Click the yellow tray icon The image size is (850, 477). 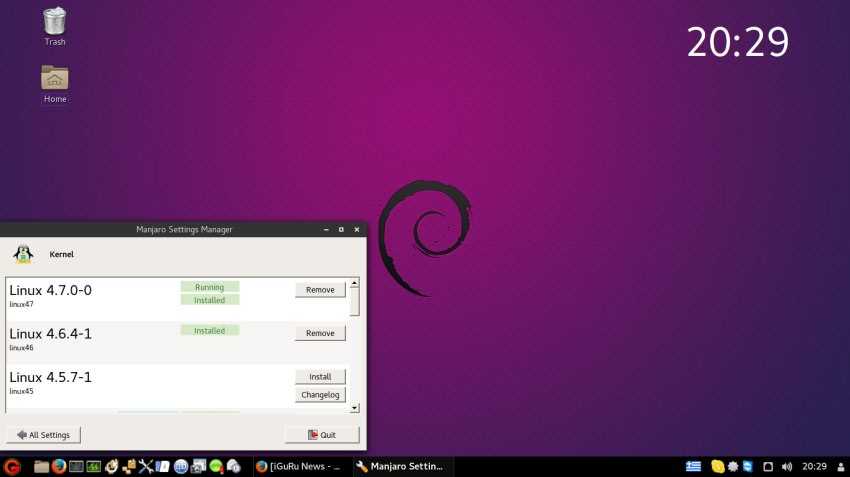tap(718, 466)
